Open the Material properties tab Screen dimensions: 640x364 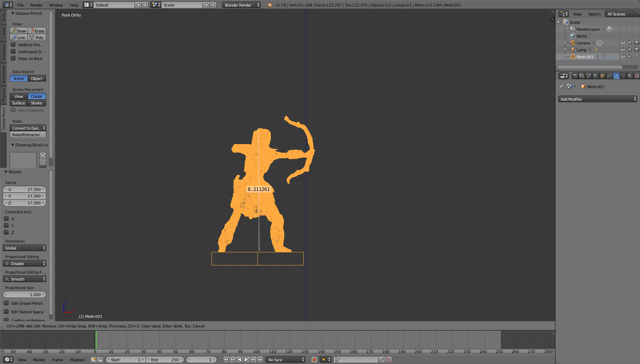pos(630,76)
